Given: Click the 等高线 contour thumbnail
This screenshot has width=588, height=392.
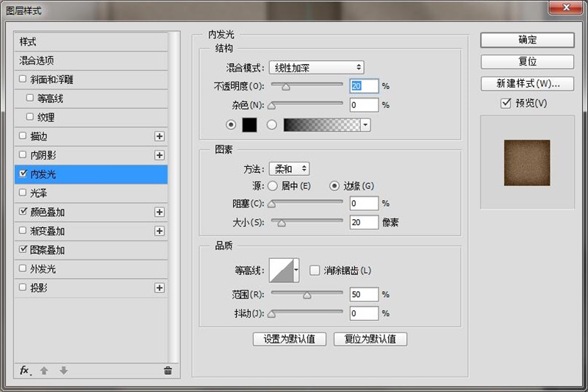Looking at the screenshot, I should coord(282,270).
